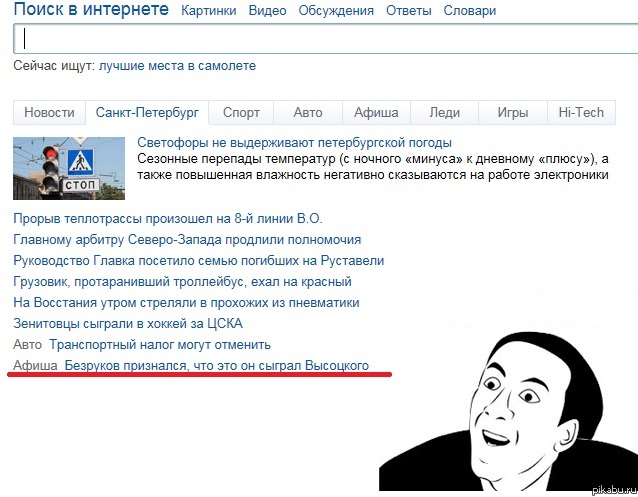Viewport: 638px width, 497px height.
Task: Go to Обсуждения search section
Action: click(x=336, y=10)
